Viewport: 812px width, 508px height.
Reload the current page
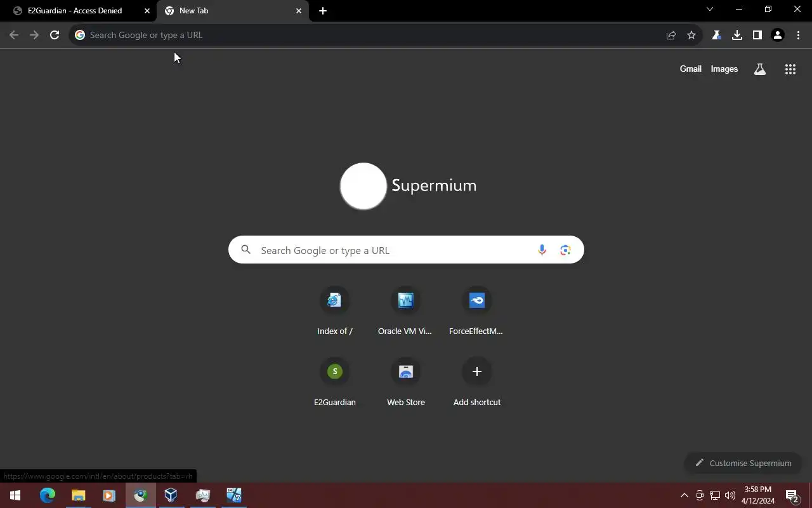tap(55, 35)
